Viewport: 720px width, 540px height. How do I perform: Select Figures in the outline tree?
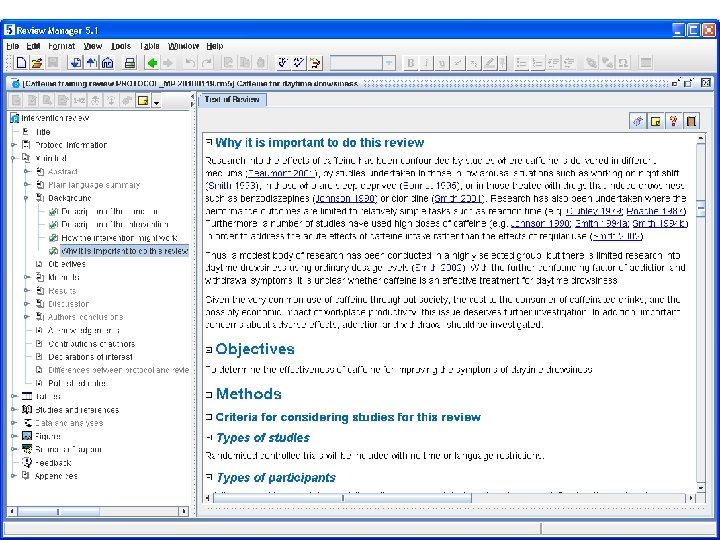[x=48, y=436]
